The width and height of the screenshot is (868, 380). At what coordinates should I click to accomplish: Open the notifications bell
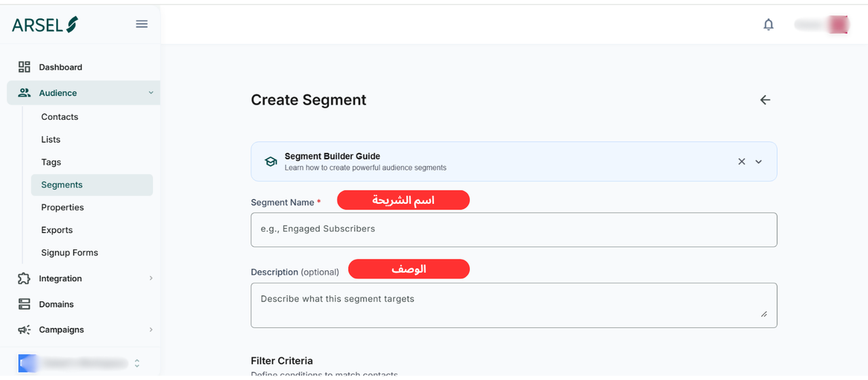[x=768, y=24]
